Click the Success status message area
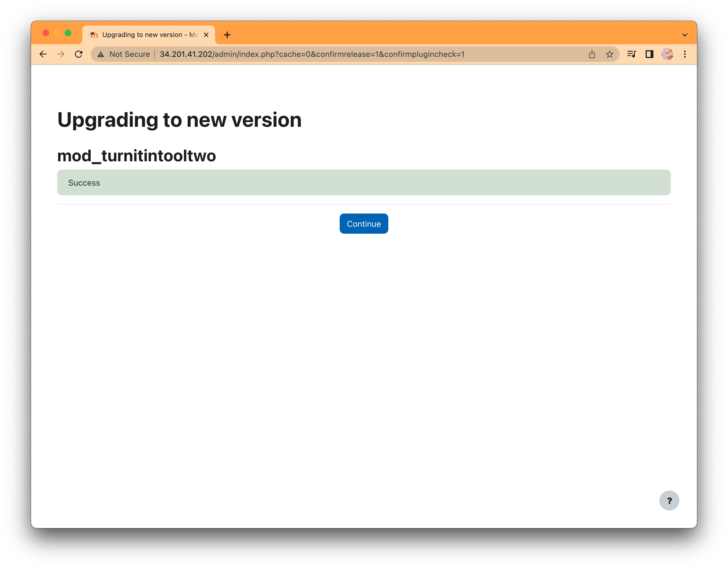Screen dimensions: 728x569 point(363,182)
